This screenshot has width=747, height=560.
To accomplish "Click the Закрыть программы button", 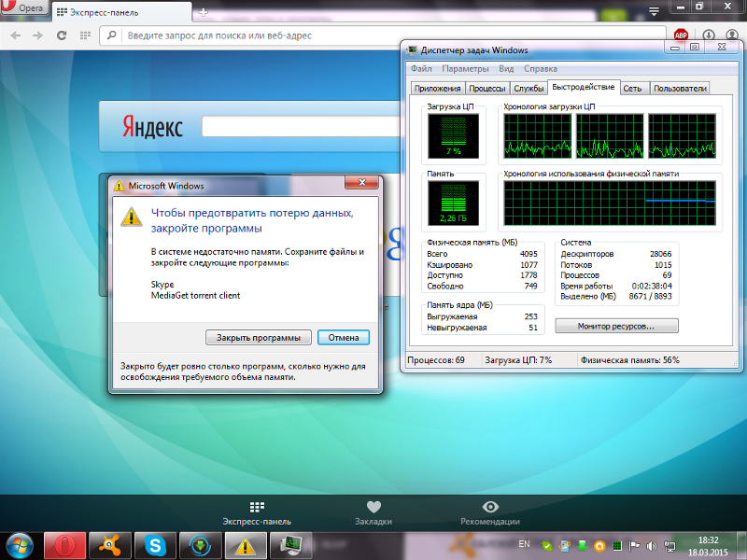I will (x=258, y=338).
